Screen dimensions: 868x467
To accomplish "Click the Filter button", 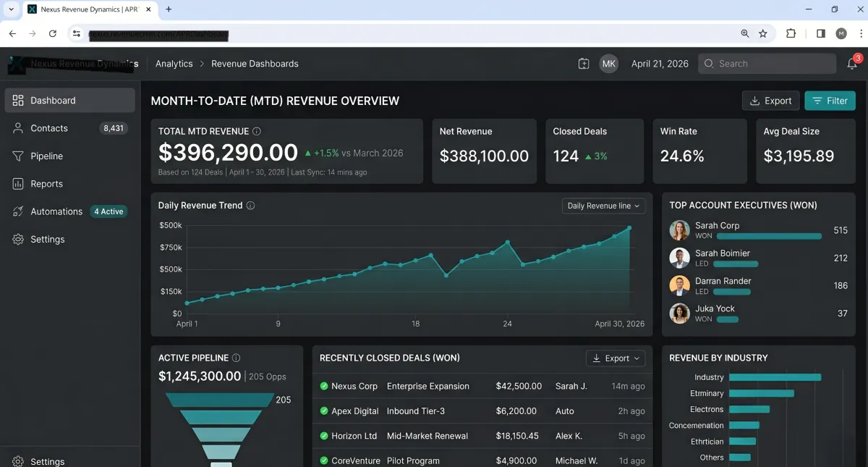I will (830, 101).
